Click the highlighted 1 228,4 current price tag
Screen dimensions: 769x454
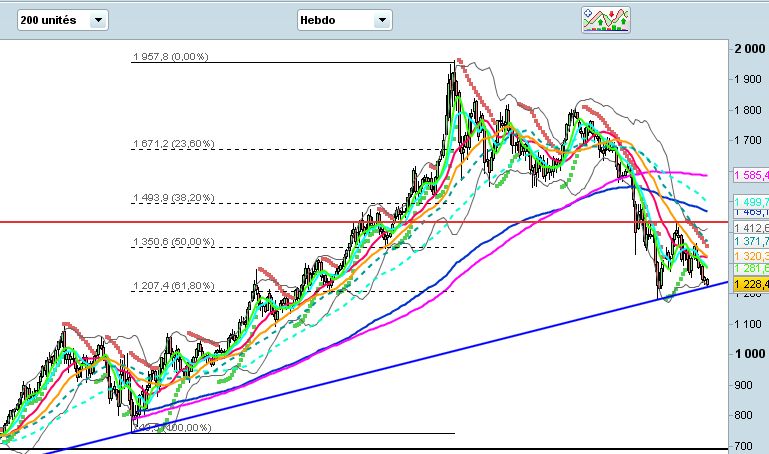click(750, 285)
